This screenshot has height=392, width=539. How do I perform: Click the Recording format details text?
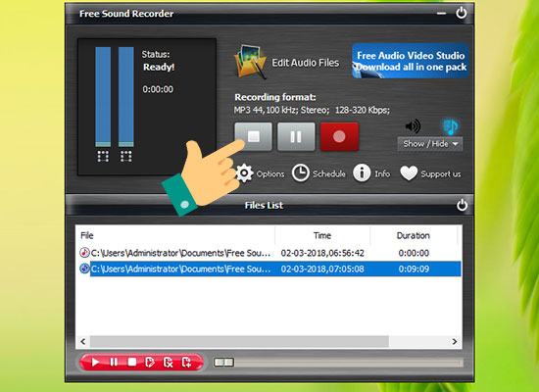[x=312, y=110]
